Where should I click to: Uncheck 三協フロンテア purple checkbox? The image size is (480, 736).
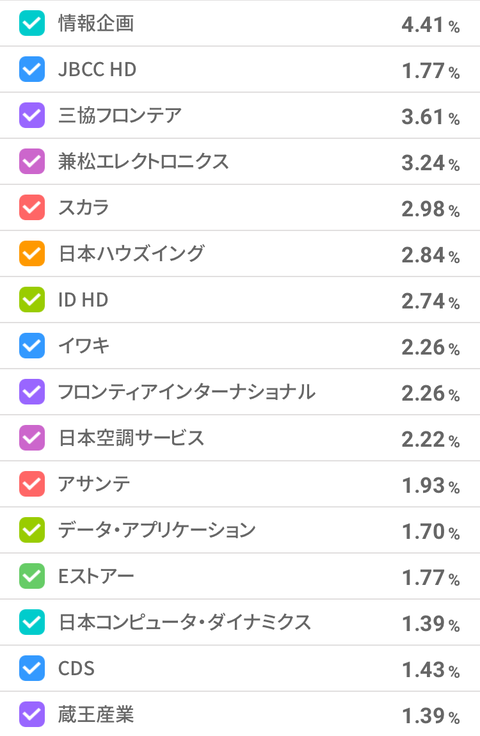click(x=32, y=115)
